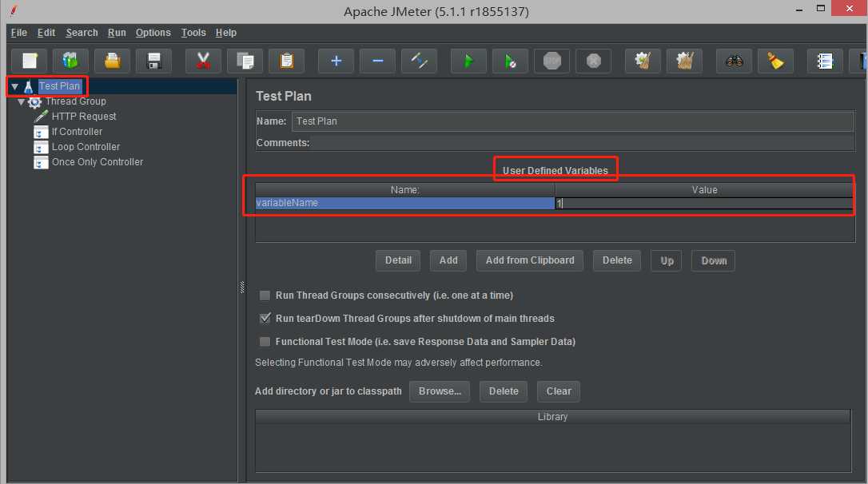This screenshot has height=484, width=868.
Task: Uncheck Run tearDown Thread Groups checkbox
Action: point(265,319)
